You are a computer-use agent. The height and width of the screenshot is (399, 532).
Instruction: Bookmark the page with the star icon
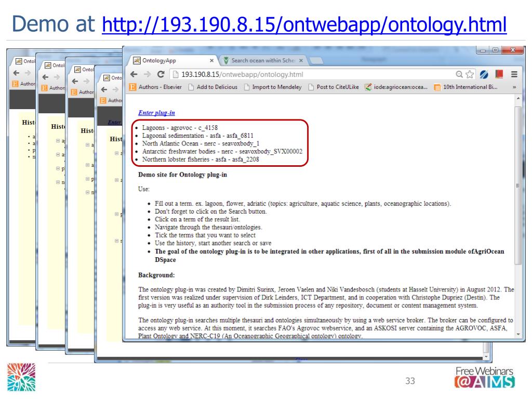pyautogui.click(x=470, y=74)
